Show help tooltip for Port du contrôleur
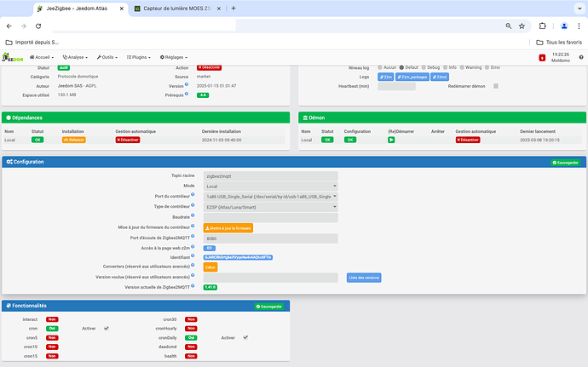This screenshot has height=367, width=588. [193, 194]
